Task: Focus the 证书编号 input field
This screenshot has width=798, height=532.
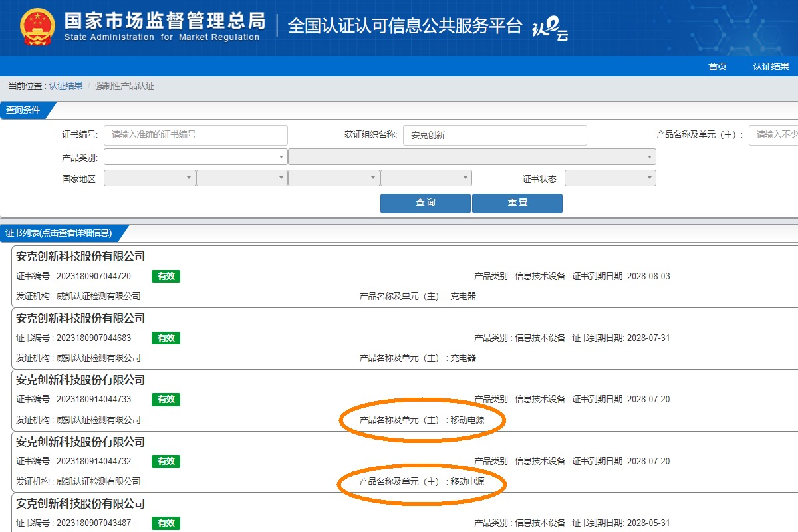Action: click(196, 135)
